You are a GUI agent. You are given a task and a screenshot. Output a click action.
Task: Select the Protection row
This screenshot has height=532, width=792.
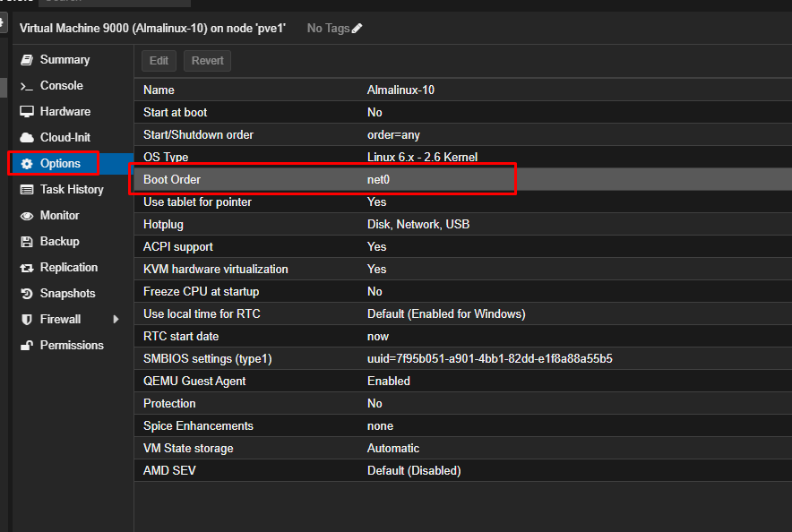pyautogui.click(x=462, y=403)
